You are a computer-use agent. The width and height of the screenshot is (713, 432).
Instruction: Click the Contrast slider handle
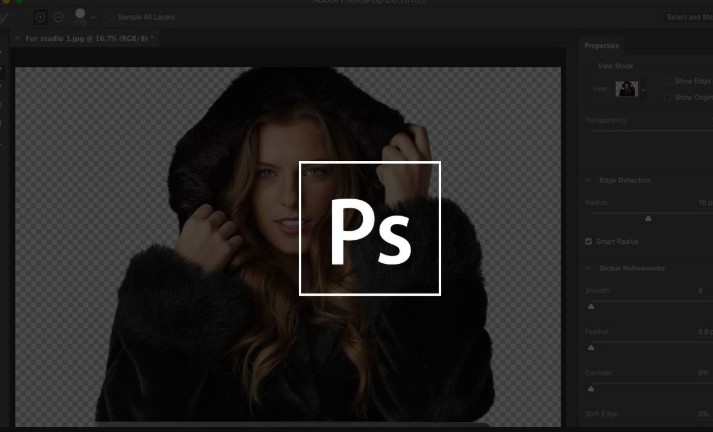click(591, 389)
